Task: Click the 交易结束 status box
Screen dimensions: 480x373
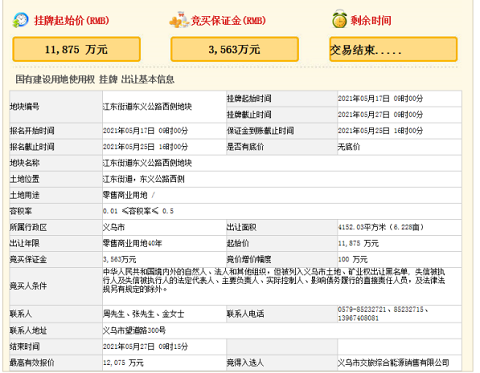Action: (x=393, y=49)
